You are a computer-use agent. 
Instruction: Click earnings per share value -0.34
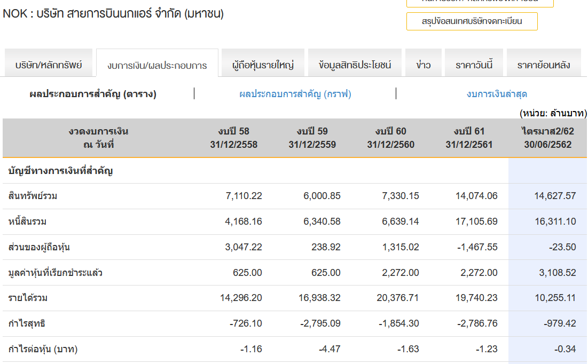pyautogui.click(x=565, y=349)
